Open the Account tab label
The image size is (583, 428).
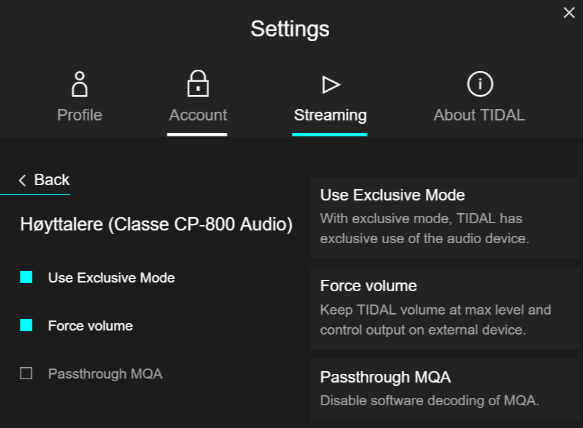pyautogui.click(x=198, y=115)
